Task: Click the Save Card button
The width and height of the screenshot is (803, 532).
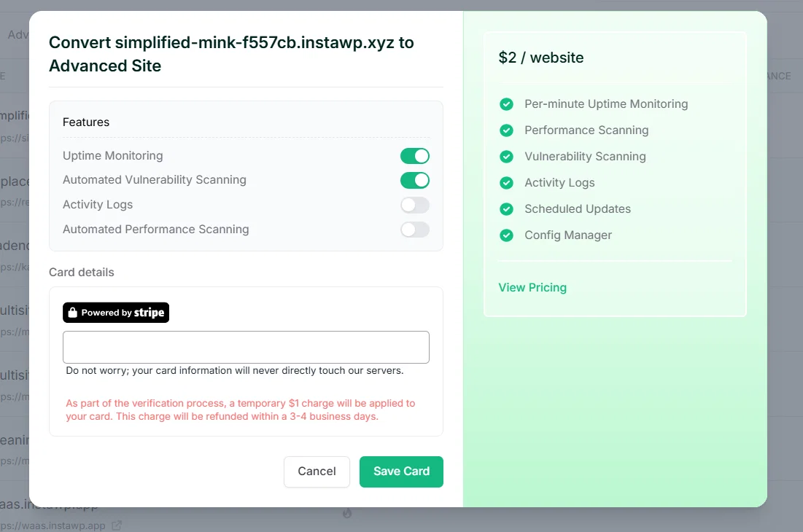Action: tap(401, 472)
